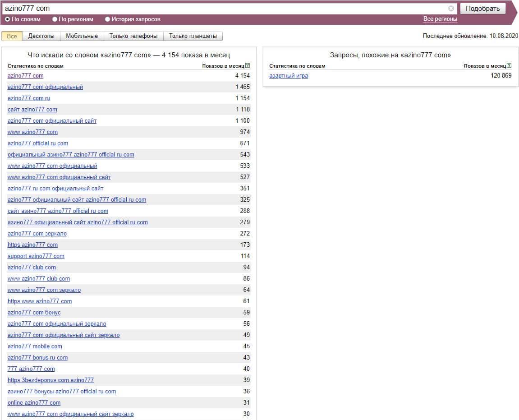Open 'azino777 mobile com' keyword link
The width and height of the screenshot is (519, 420).
click(x=35, y=346)
